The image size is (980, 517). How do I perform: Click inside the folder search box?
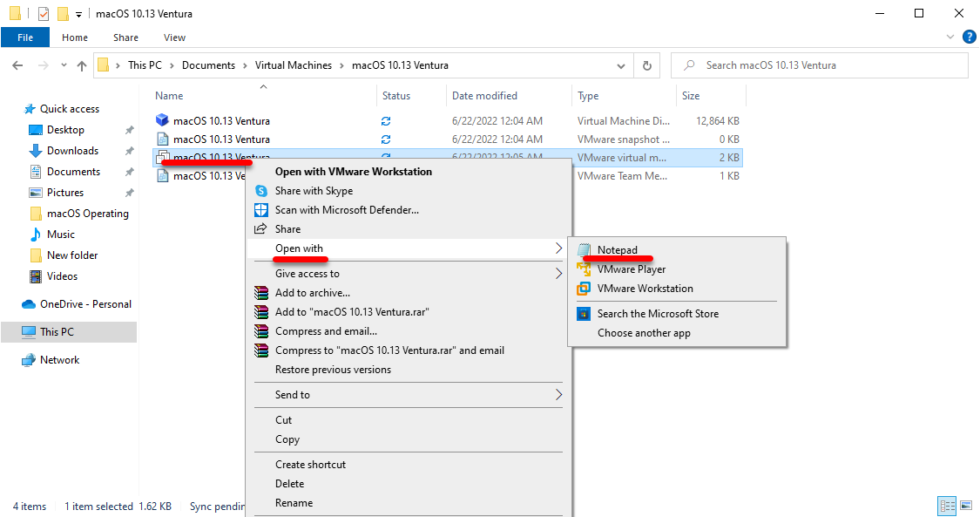tap(819, 65)
